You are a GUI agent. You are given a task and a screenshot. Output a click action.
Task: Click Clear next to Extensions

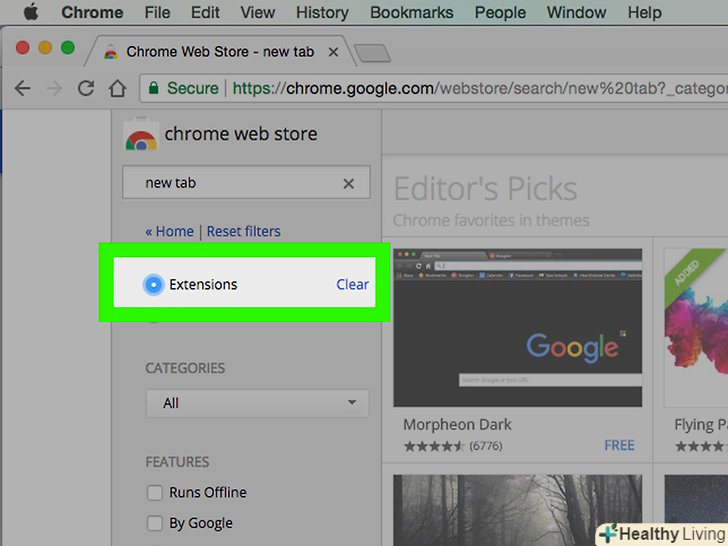(352, 284)
